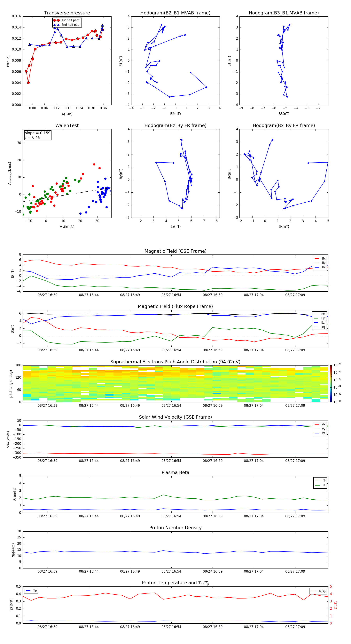Click the "Bz(nT)" x-axis label

[175, 227]
